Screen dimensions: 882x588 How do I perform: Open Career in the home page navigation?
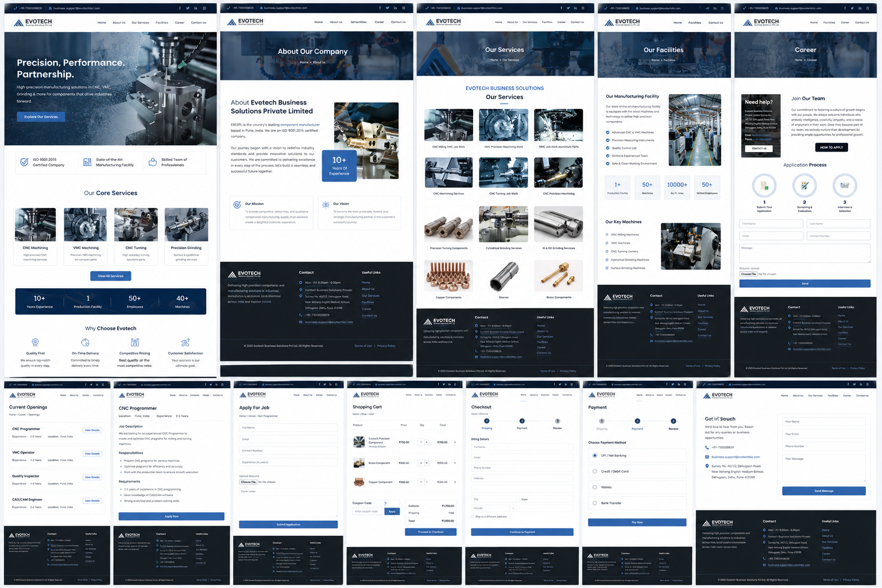pyautogui.click(x=180, y=23)
